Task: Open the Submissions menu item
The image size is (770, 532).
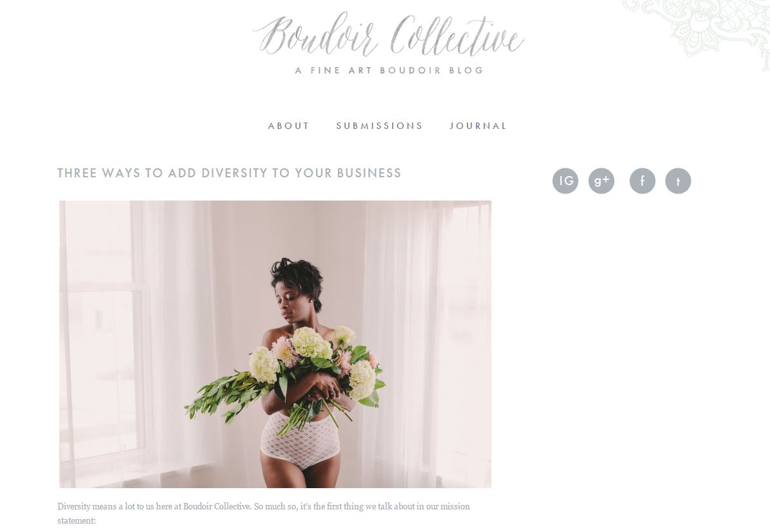Action: tap(379, 126)
